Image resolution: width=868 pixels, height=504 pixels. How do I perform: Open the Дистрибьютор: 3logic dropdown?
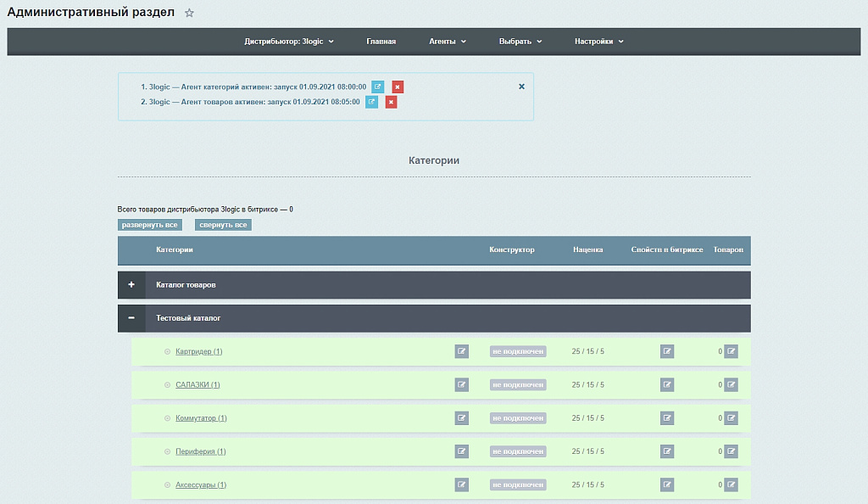click(289, 42)
